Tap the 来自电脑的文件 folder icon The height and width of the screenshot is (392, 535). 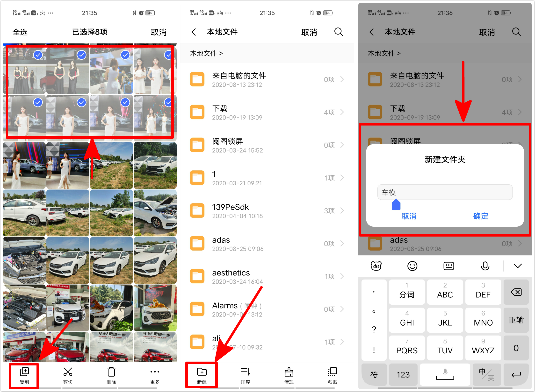click(x=197, y=79)
